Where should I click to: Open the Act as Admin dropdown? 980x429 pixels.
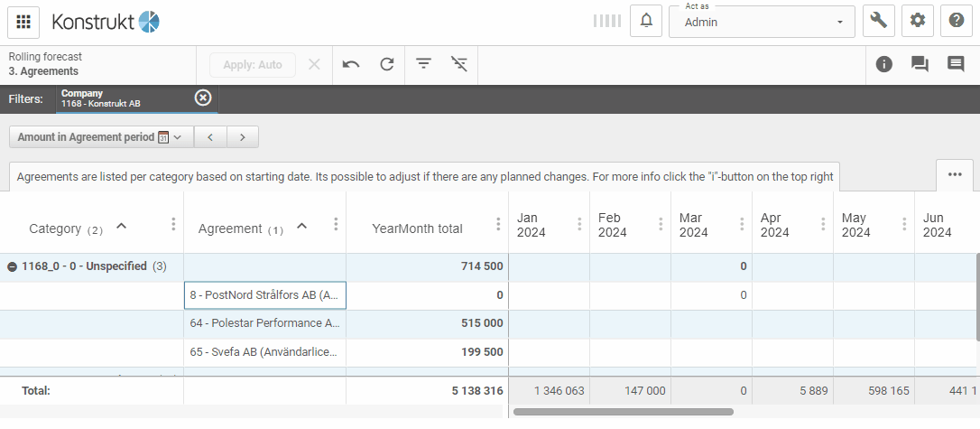[762, 22]
